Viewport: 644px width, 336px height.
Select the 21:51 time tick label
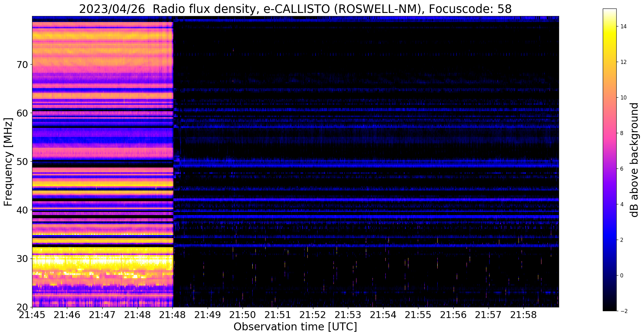tap(277, 314)
